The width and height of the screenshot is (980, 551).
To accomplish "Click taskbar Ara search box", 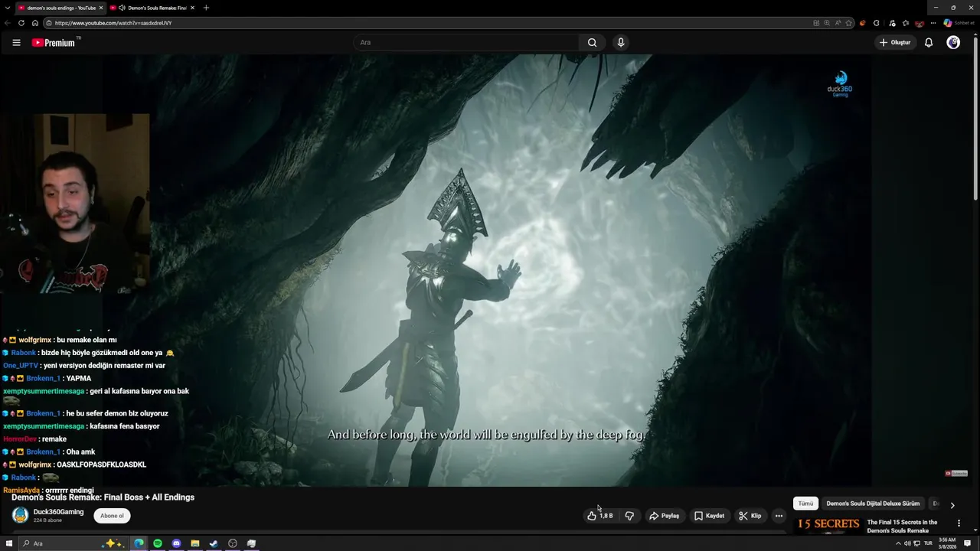I will point(73,543).
